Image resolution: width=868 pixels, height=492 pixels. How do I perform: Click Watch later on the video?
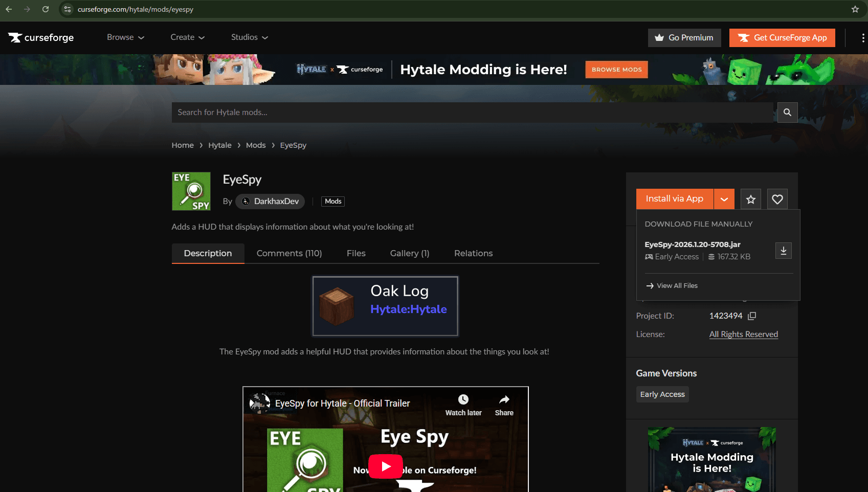463,405
